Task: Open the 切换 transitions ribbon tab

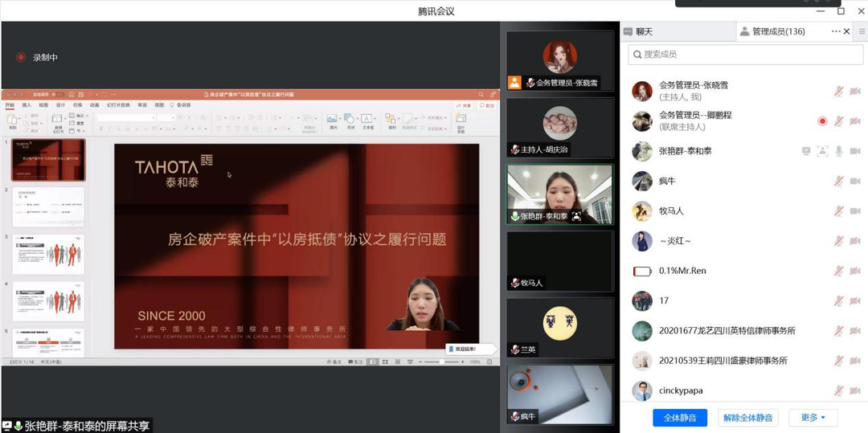Action: [77, 105]
